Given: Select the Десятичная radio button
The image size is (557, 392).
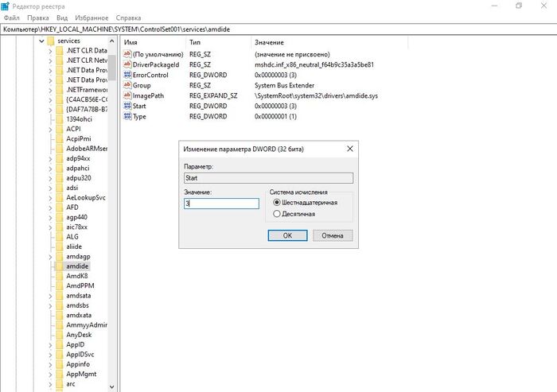Looking at the screenshot, I should click(277, 214).
